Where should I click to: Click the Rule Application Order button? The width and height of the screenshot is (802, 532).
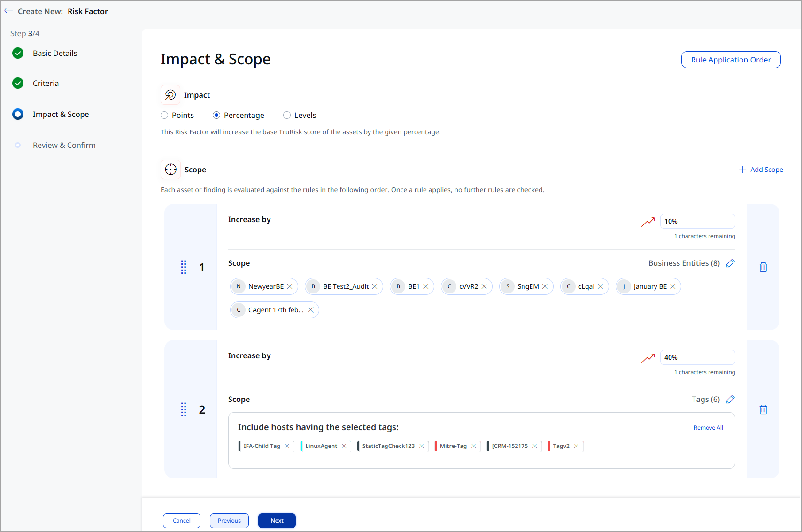731,60
